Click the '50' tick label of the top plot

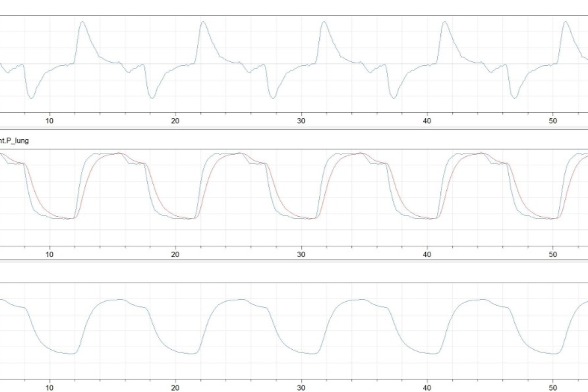point(553,121)
